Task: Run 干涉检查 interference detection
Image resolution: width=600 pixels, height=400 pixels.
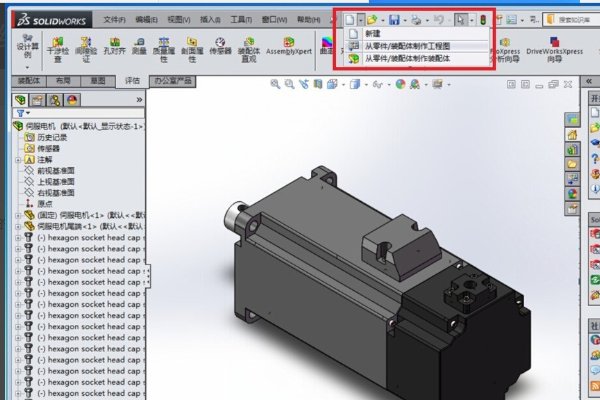Action: click(x=57, y=49)
